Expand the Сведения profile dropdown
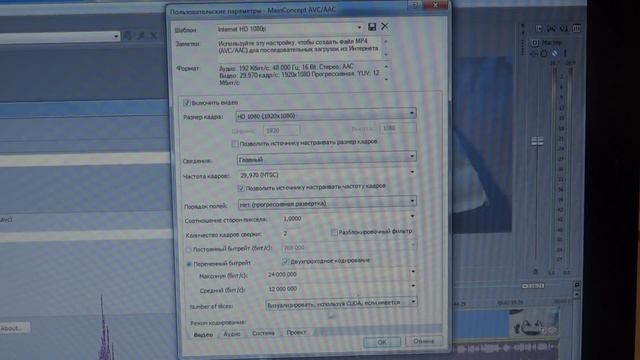This screenshot has width=640, height=360. 412,156
